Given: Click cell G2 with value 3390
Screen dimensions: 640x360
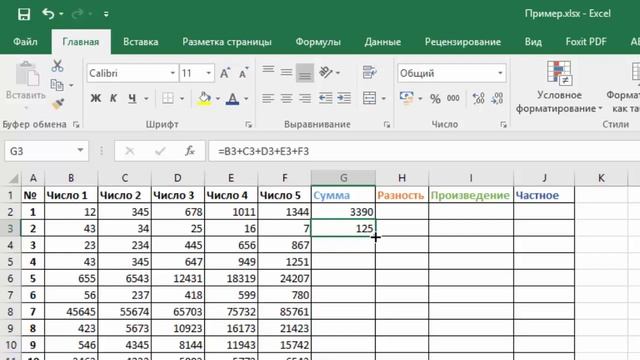Looking at the screenshot, I should 343,212.
